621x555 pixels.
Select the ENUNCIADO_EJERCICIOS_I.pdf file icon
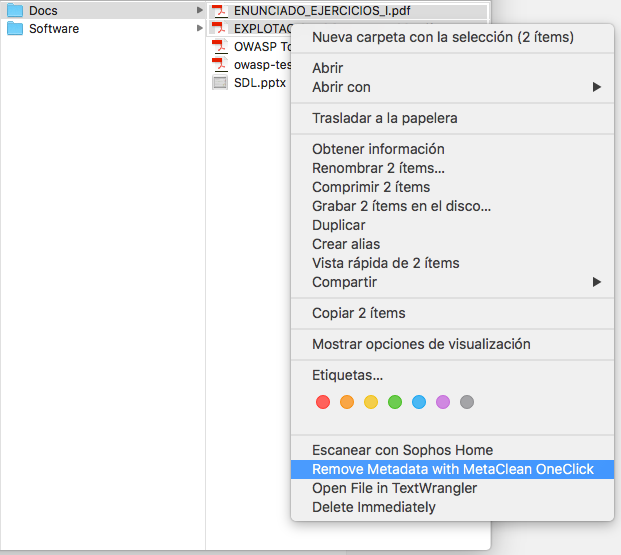coord(220,11)
